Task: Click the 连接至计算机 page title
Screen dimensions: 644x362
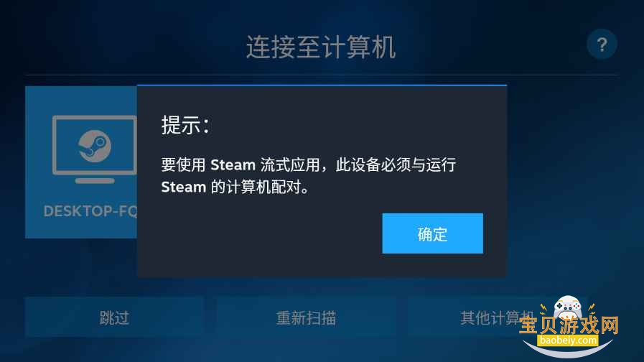Action: click(321, 47)
